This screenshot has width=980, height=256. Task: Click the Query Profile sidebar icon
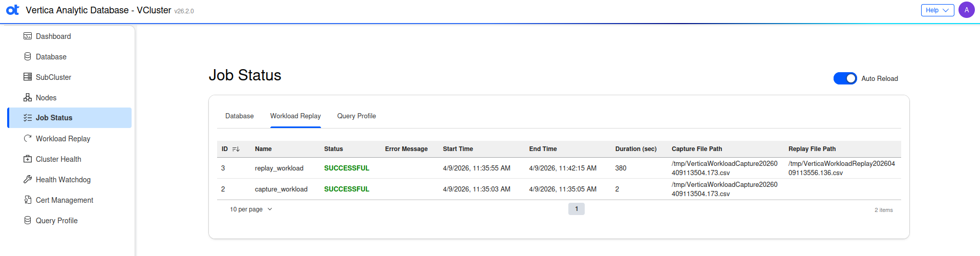(x=28, y=220)
